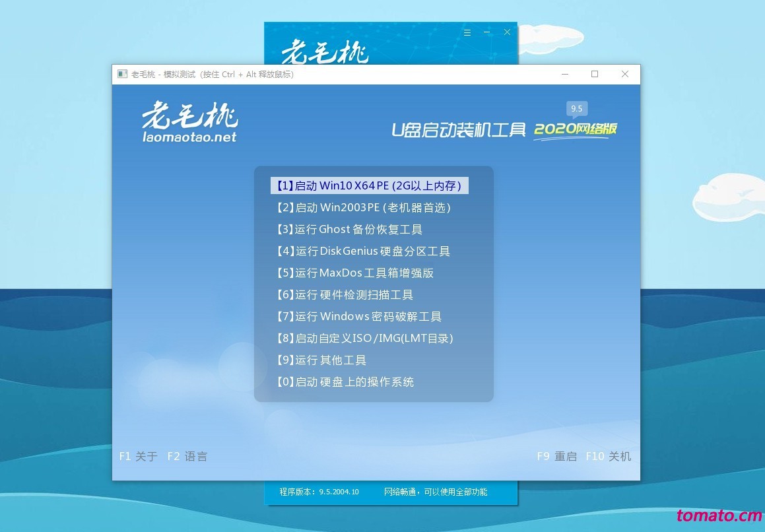This screenshot has width=765, height=532.
Task: Click F2 语言 language label
Action: pyautogui.click(x=187, y=456)
